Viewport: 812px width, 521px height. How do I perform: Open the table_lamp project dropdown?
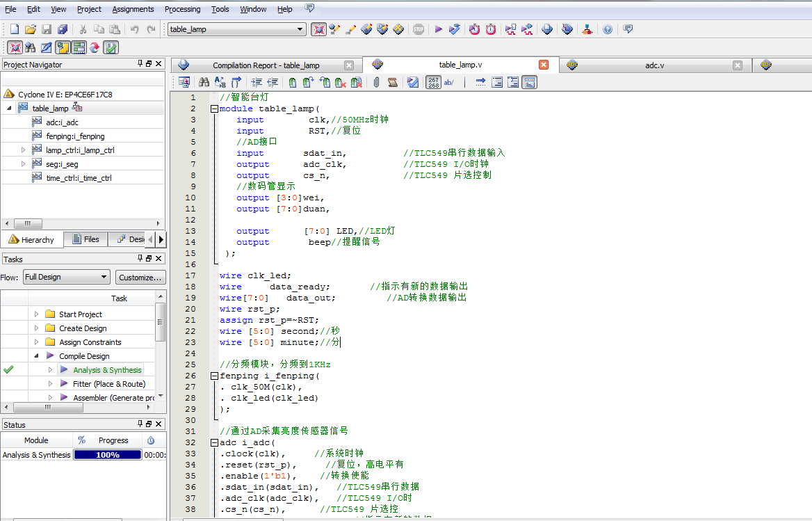[300, 29]
